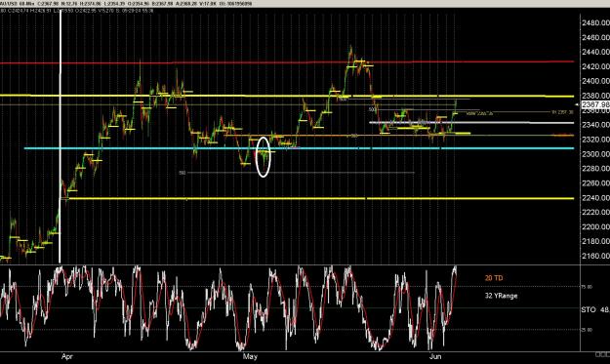Select the 2340.00 price axis label
Screen dimensions: 610x364
[x=595, y=125]
